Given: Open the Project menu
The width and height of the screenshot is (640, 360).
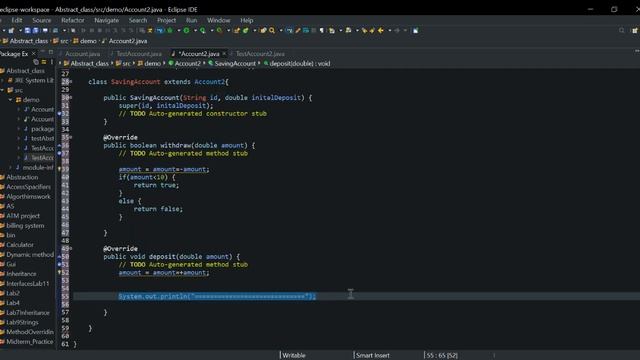Looking at the screenshot, I should [167, 20].
